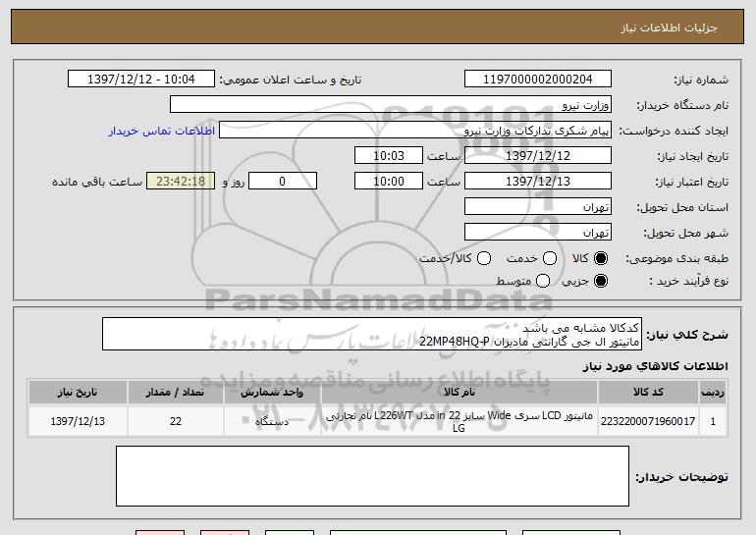Screen dimensions: 756x535
Task: Select the خدمت radio button
Action: click(550, 258)
